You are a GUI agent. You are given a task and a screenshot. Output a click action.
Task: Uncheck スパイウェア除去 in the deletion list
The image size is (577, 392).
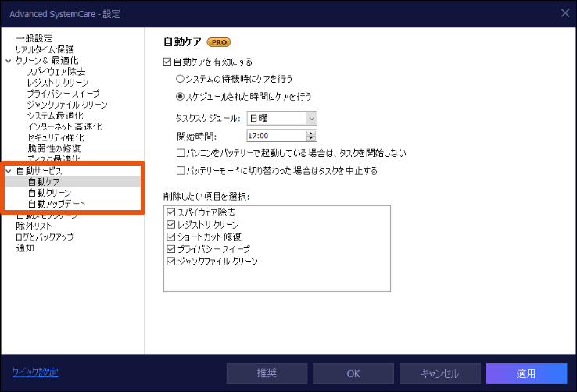click(170, 212)
